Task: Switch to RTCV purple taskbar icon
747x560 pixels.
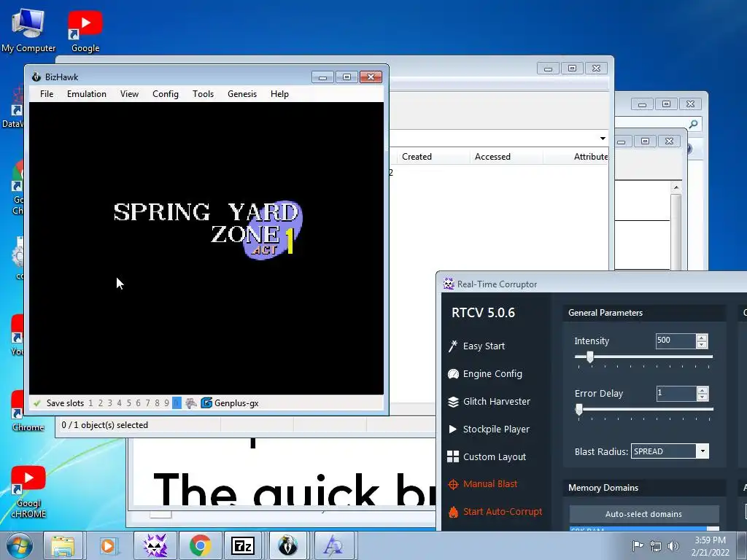Action: point(155,545)
